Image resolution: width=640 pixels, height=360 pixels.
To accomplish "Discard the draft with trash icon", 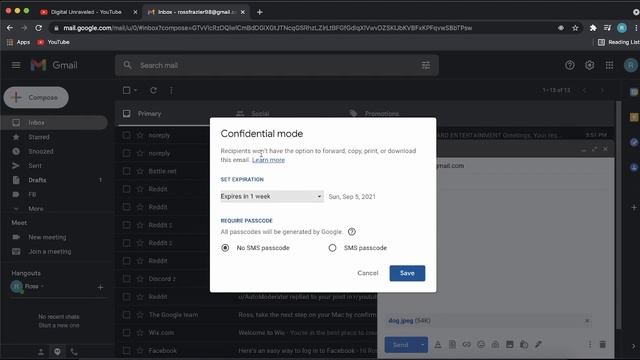I will click(x=602, y=345).
